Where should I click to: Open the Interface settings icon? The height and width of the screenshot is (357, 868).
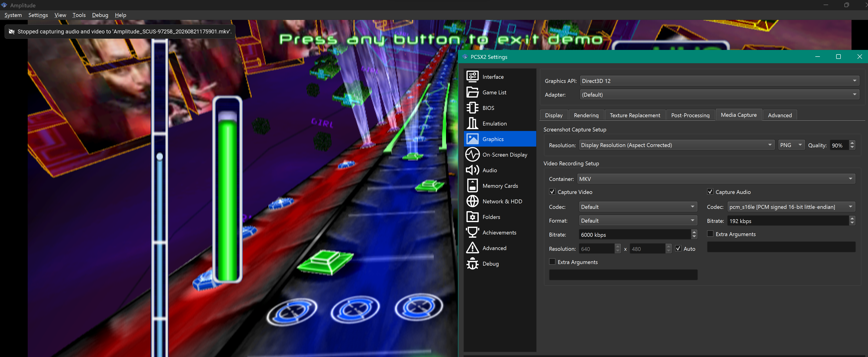coord(472,76)
